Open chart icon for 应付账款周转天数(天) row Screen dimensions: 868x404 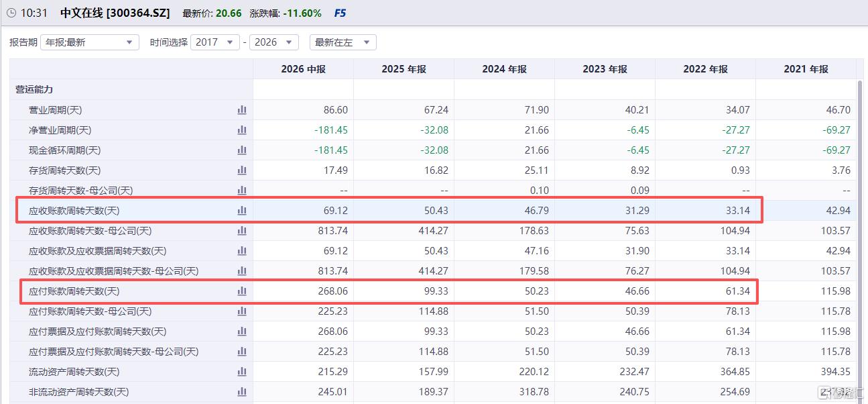click(242, 291)
